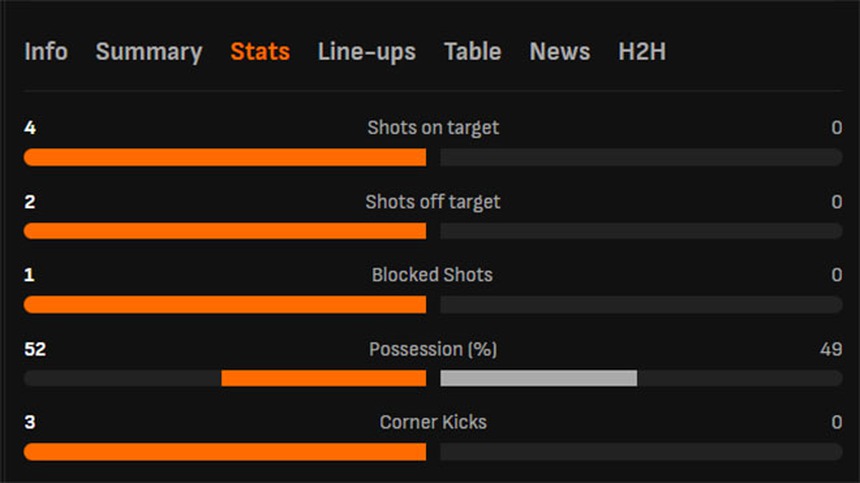Screen dimensions: 860x483
Task: Click the Shots on target label
Action: click(433, 127)
